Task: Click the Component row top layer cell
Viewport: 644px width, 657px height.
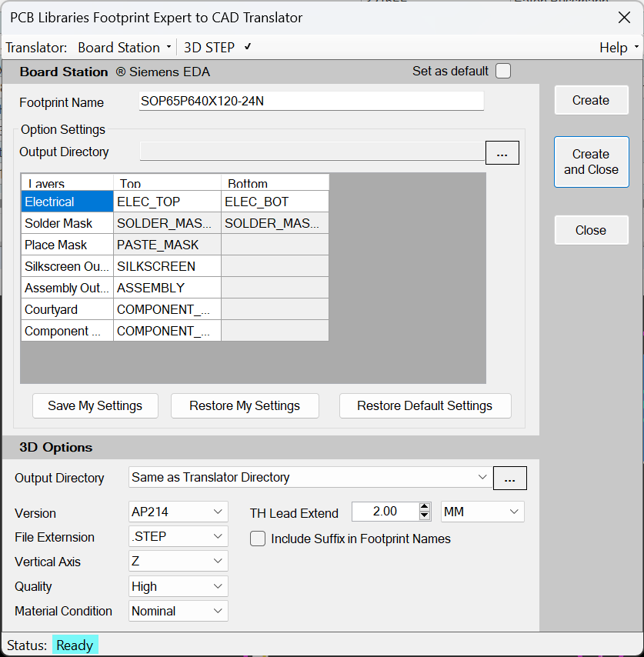Action: (x=167, y=331)
